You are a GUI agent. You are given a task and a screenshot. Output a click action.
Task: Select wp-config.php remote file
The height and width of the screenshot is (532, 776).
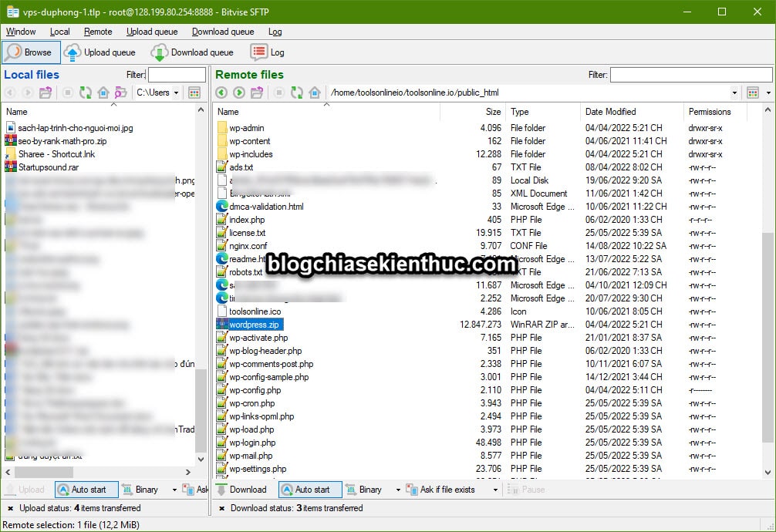point(255,390)
